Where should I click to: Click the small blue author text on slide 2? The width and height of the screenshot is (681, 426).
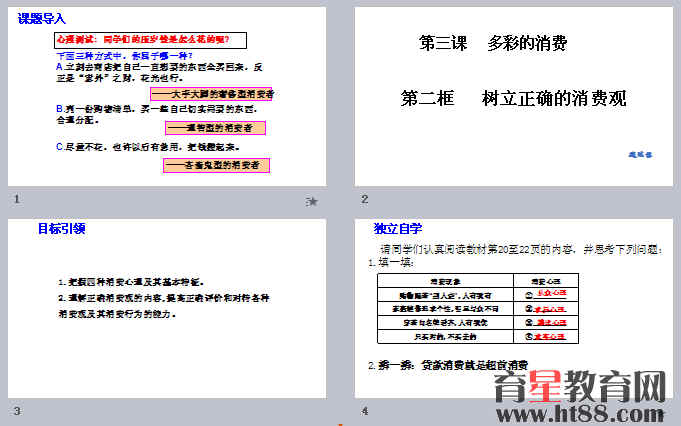pos(640,155)
